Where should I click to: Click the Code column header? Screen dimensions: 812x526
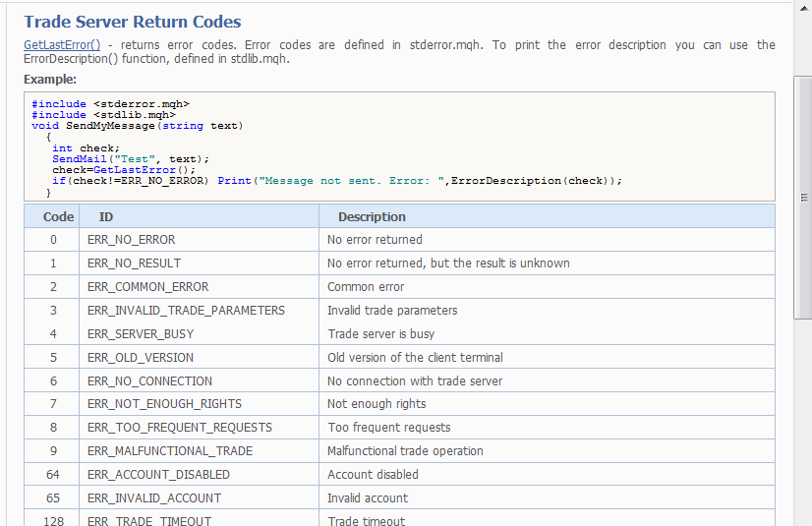(59, 216)
